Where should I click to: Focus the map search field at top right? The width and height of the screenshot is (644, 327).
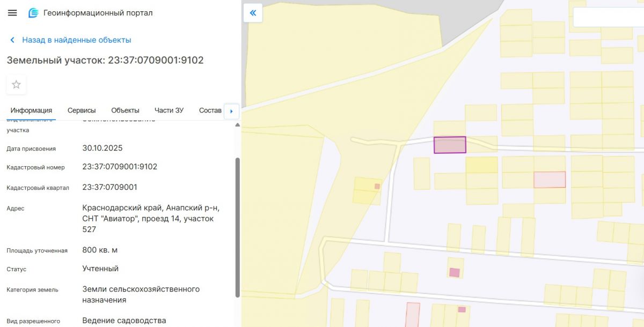[x=608, y=17]
